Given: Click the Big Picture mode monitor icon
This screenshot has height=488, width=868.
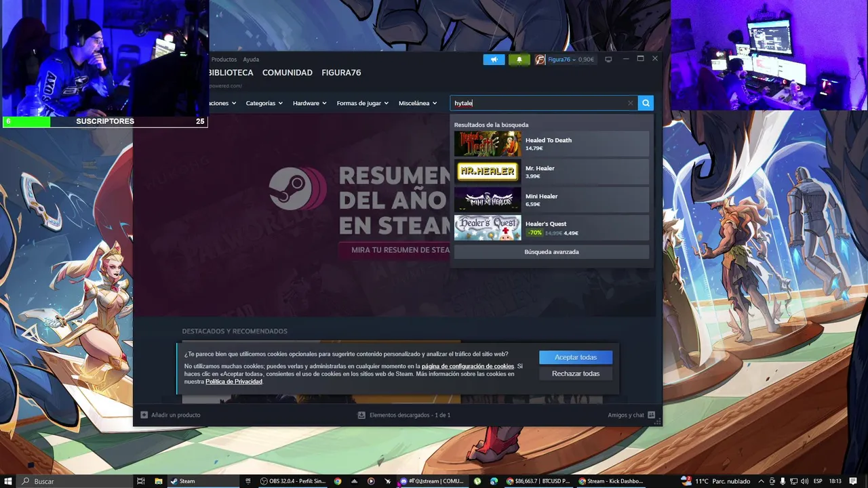Looking at the screenshot, I should [608, 60].
